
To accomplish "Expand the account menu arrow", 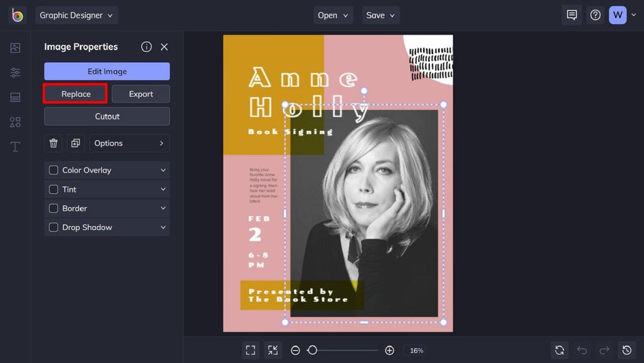I will tap(634, 15).
